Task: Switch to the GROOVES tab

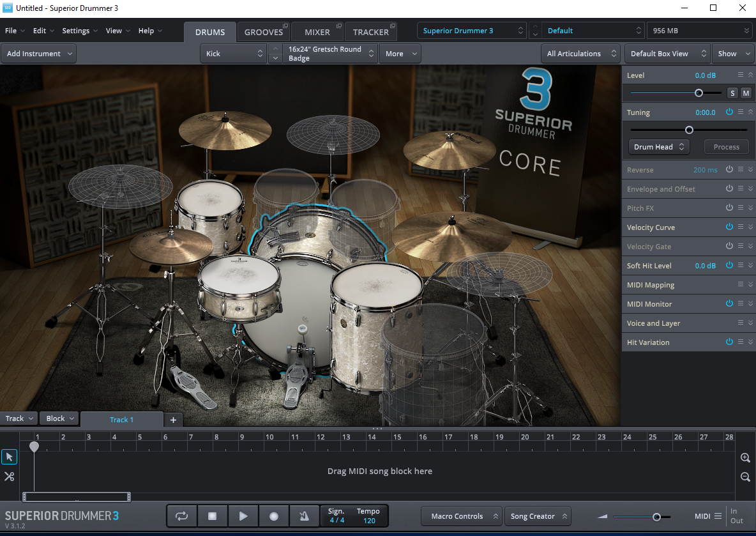Action: click(x=264, y=32)
